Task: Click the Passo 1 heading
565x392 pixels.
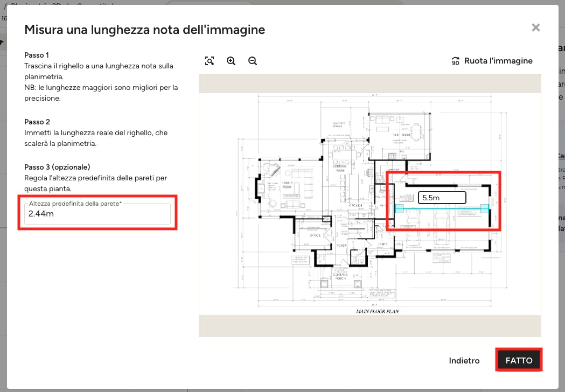Action: point(37,55)
